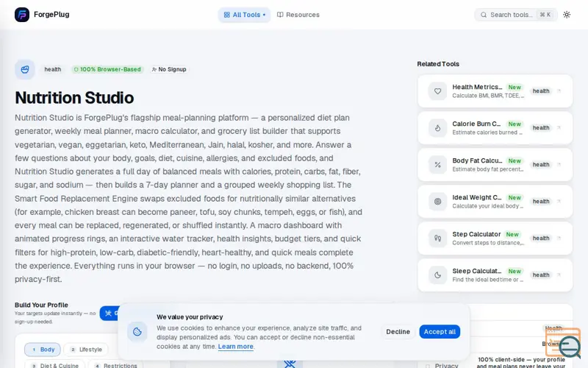Viewport: 588px width, 368px height.
Task: Click the 100% Browser-Based badge
Action: click(107, 69)
